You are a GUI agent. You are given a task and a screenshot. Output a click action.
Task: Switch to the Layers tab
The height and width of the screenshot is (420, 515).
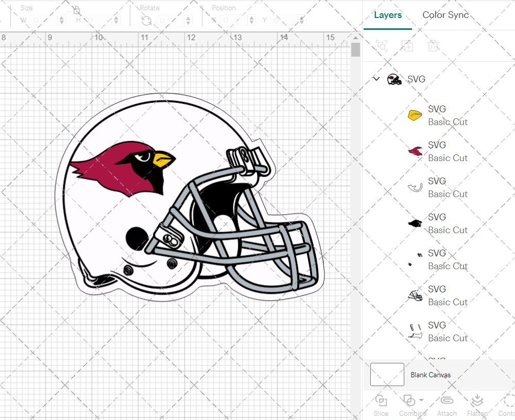point(388,15)
